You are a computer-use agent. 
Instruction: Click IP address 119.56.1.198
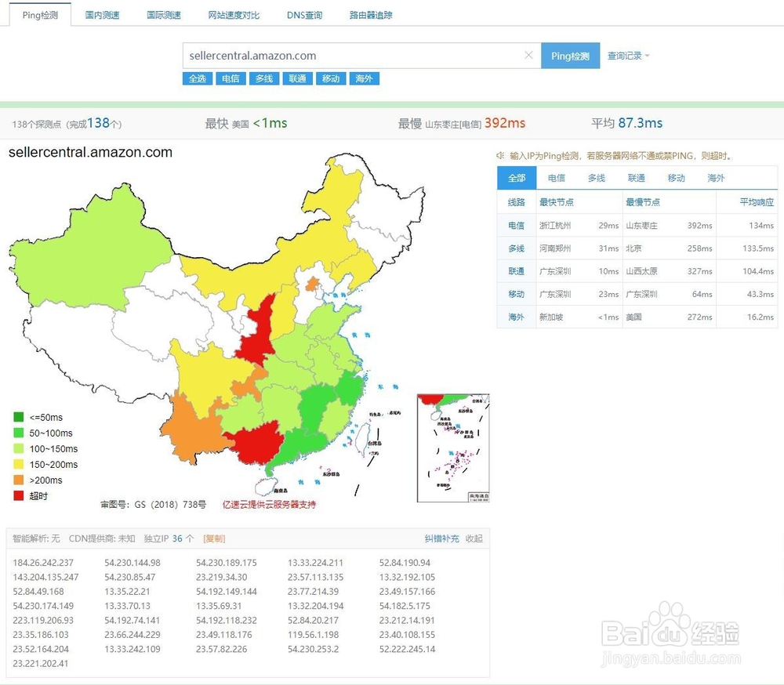(313, 635)
